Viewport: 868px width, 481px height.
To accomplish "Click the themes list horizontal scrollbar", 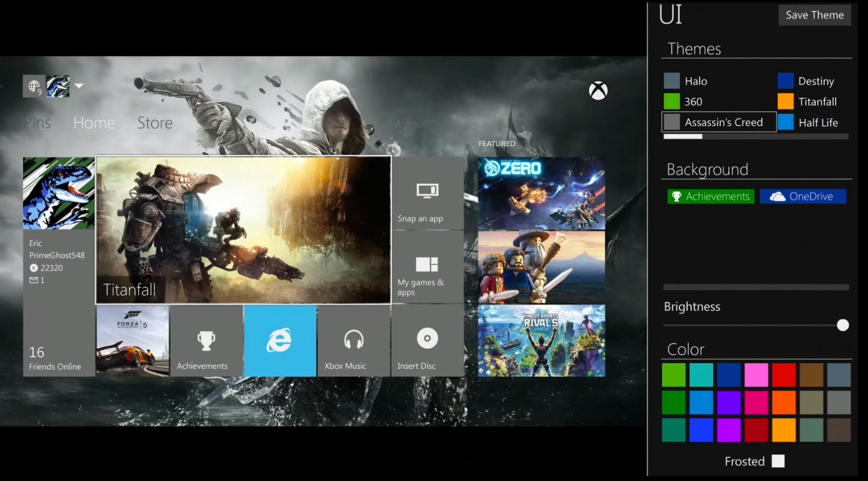I will 756,136.
